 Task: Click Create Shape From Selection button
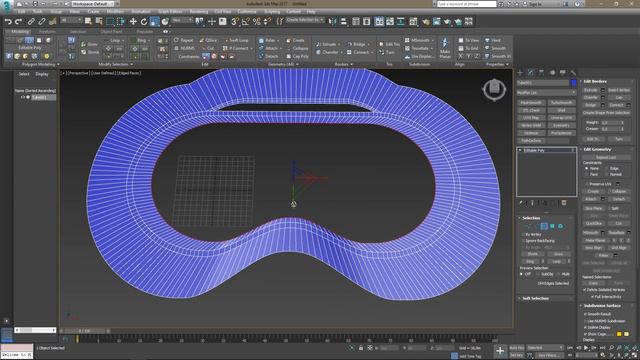click(x=606, y=113)
